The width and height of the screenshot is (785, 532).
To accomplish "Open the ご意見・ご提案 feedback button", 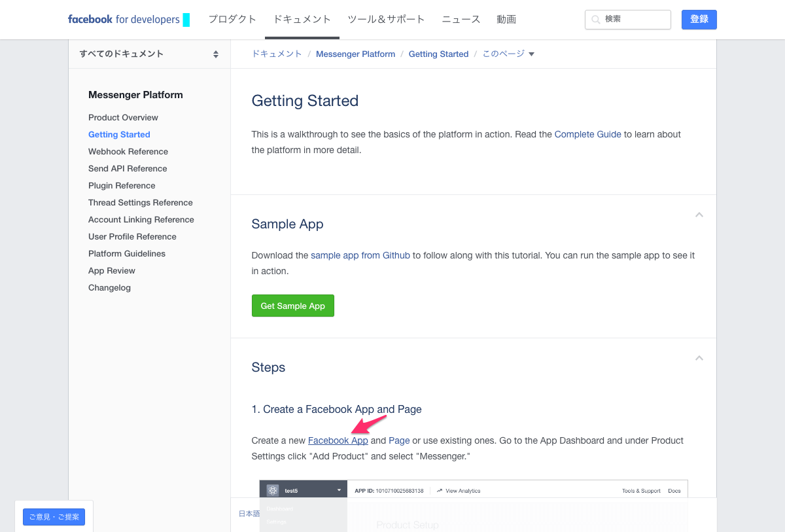I will click(54, 517).
